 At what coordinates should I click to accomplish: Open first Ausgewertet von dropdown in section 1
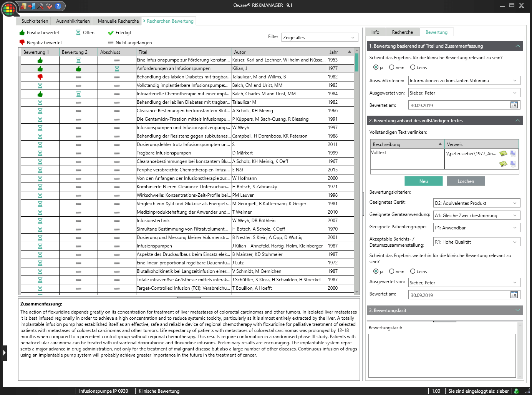tap(464, 93)
